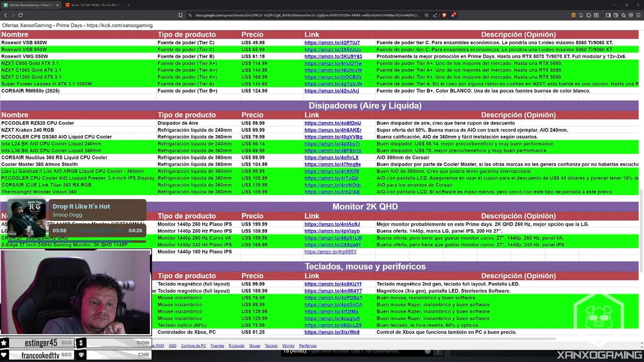Open a new browser tab with the plus button
This screenshot has height=362, width=644.
click(x=128, y=5)
